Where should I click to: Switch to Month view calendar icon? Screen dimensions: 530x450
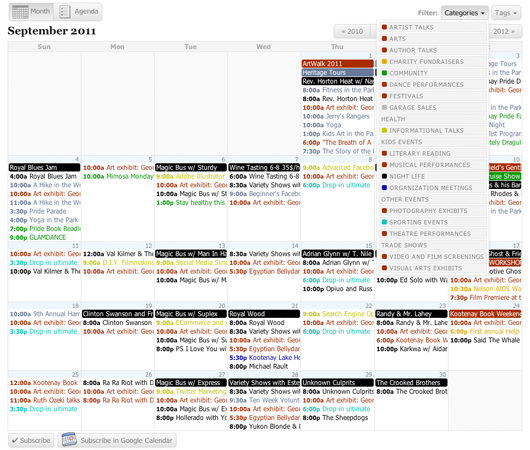point(20,12)
